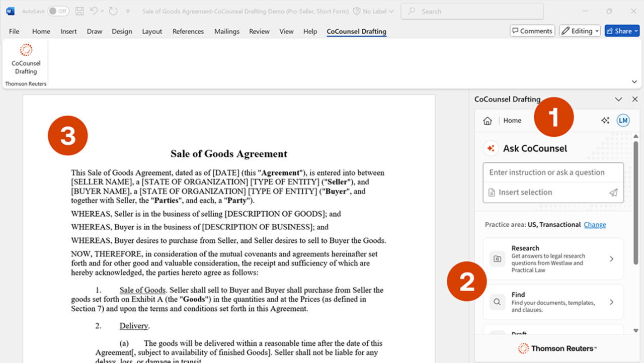The height and width of the screenshot is (363, 644).
Task: Click the underlined Delivery heading
Action: click(x=134, y=326)
